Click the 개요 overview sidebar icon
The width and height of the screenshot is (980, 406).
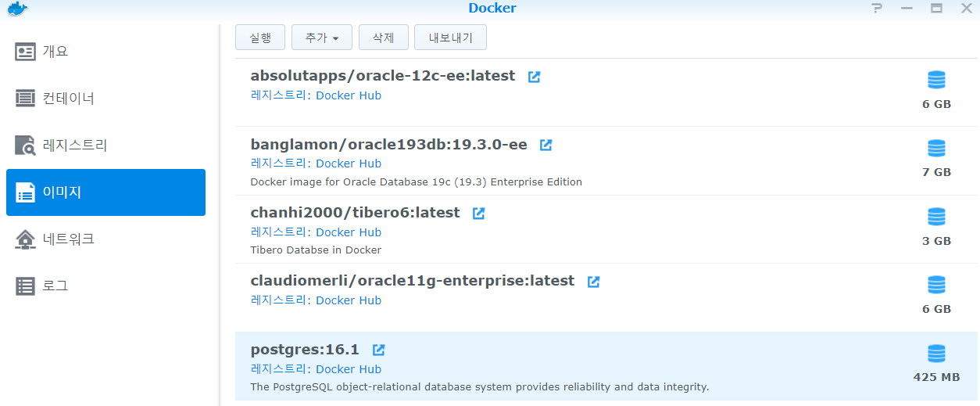(x=26, y=52)
